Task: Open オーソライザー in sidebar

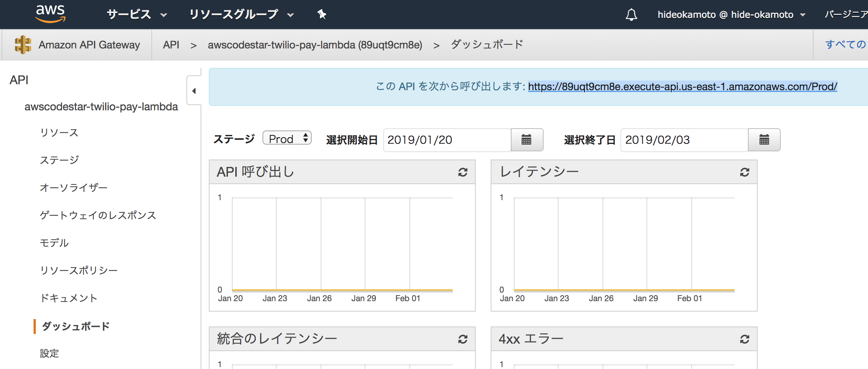Action: (x=73, y=187)
